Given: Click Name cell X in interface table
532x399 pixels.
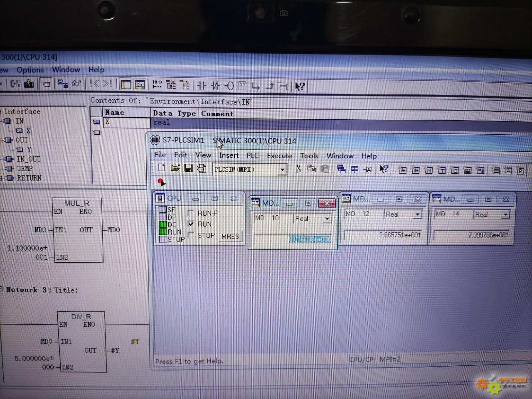Looking at the screenshot, I should pos(126,122).
